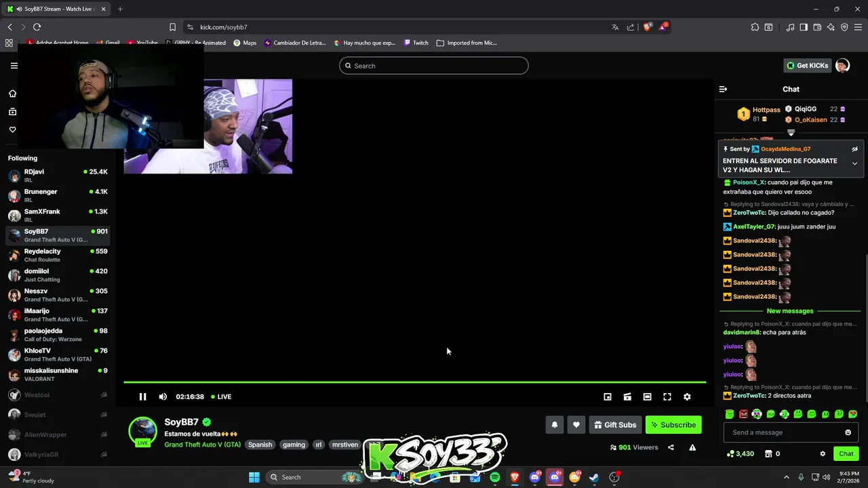The height and width of the screenshot is (488, 868).
Task: Click the gaming stream tag
Action: click(x=294, y=445)
